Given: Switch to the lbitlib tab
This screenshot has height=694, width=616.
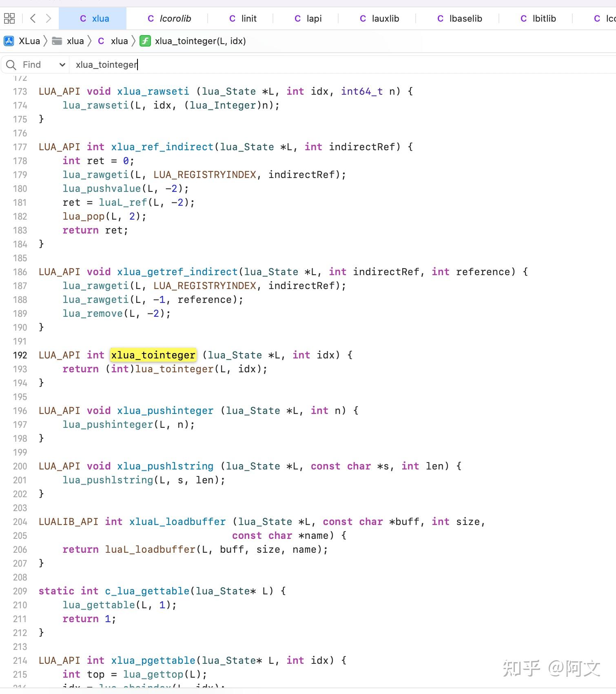Looking at the screenshot, I should point(538,18).
